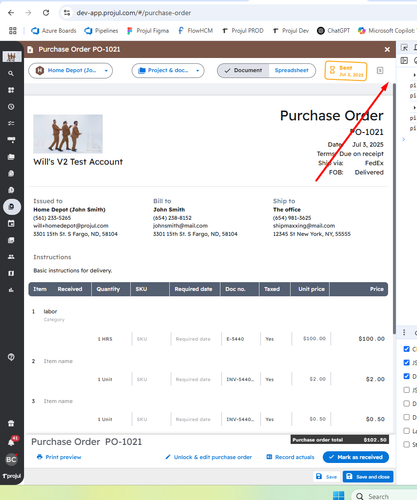This screenshot has height=500, width=417.
Task: Open the Sent status button
Action: point(346,71)
